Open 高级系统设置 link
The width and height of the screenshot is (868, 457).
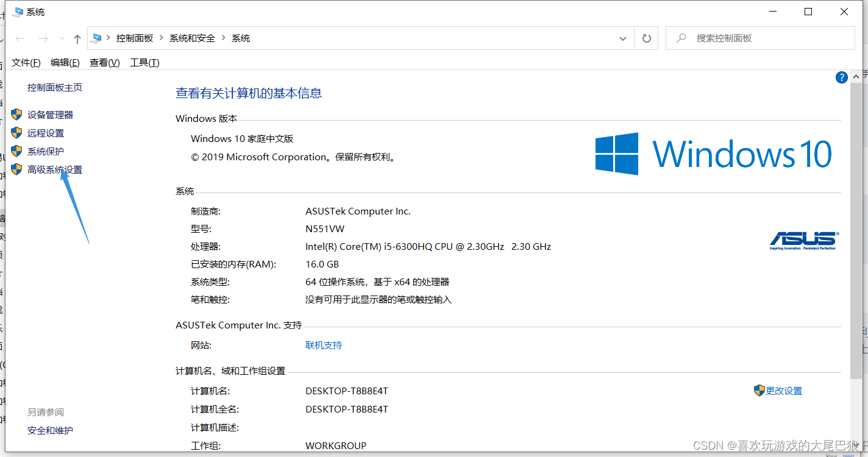pos(55,169)
